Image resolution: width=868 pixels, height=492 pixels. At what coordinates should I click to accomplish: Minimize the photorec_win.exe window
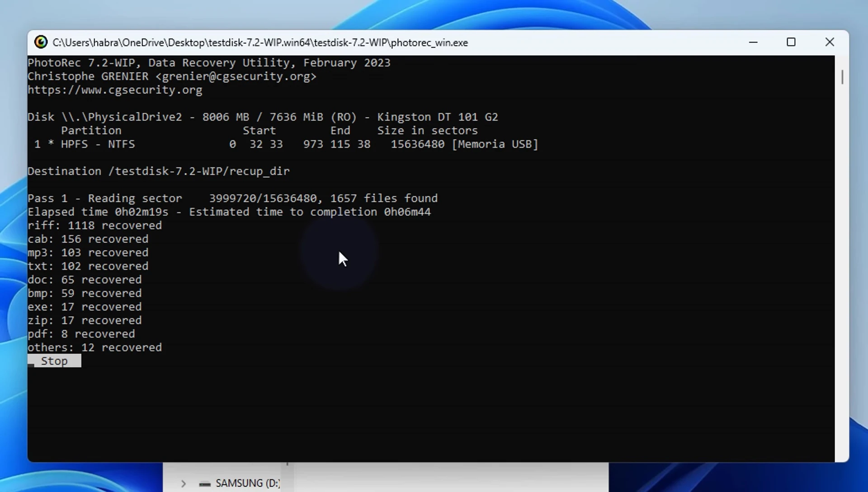point(753,42)
